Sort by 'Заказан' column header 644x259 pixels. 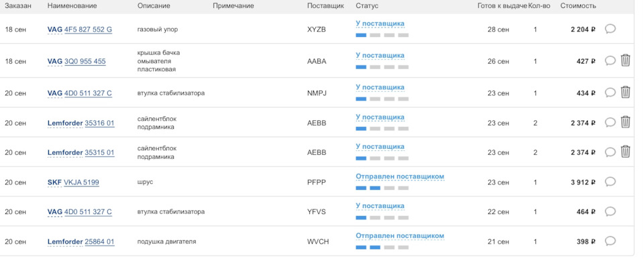(x=18, y=6)
